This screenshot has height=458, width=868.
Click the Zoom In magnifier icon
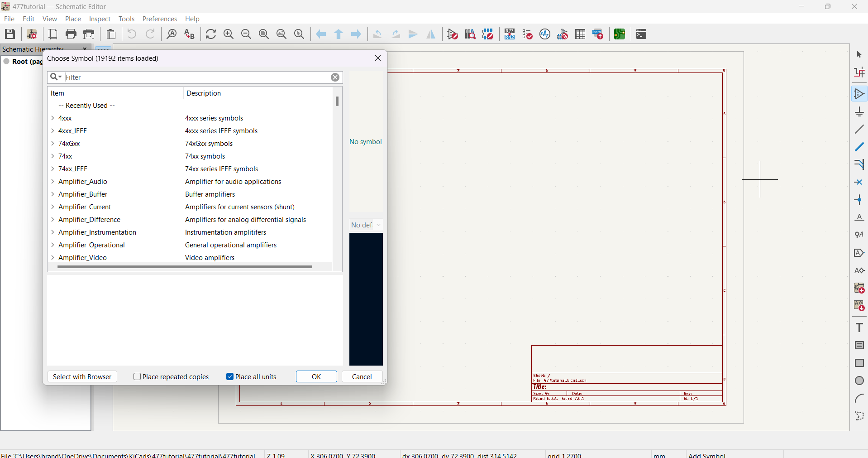(x=229, y=34)
